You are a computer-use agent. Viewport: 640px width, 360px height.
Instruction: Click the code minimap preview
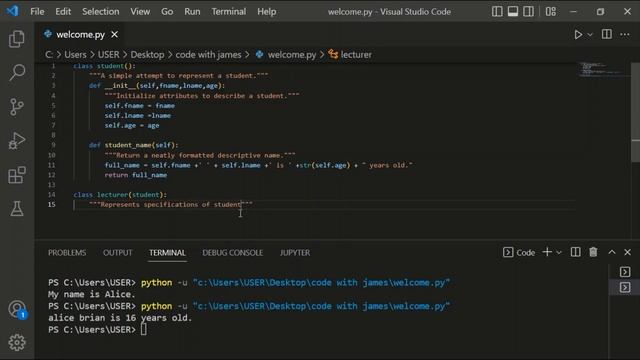602,69
